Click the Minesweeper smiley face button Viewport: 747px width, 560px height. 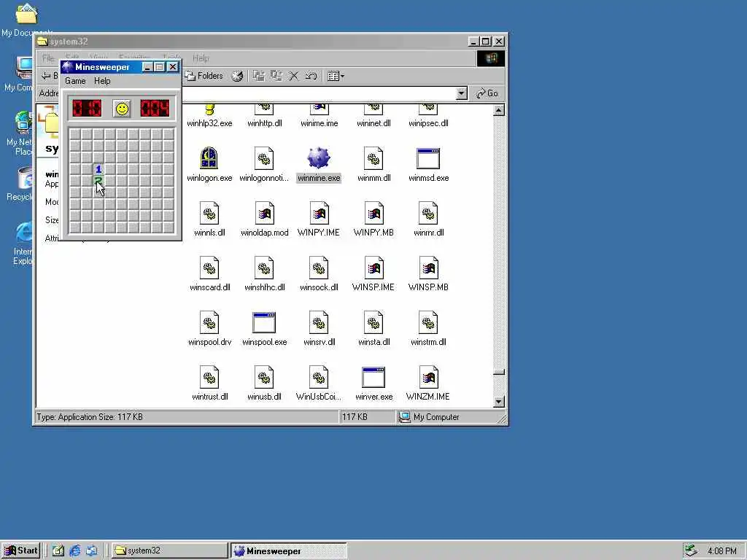(122, 109)
